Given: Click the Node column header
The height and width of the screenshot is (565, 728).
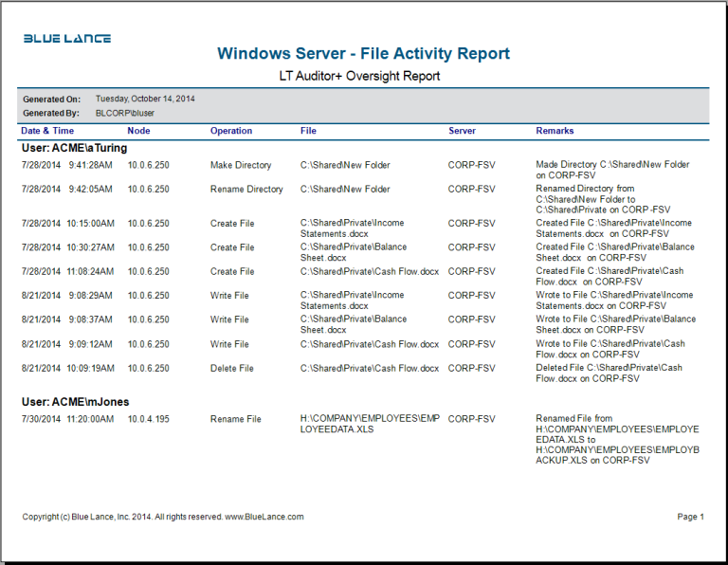Looking at the screenshot, I should (x=138, y=131).
